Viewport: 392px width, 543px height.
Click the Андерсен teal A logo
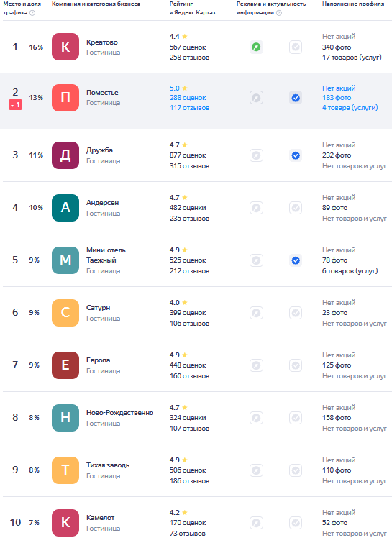coord(65,207)
